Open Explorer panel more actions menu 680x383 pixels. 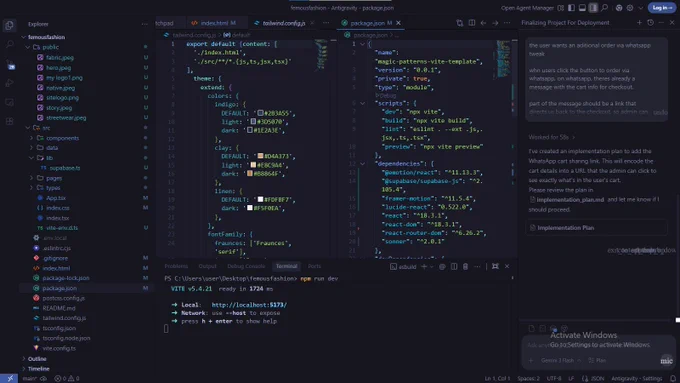pos(145,24)
